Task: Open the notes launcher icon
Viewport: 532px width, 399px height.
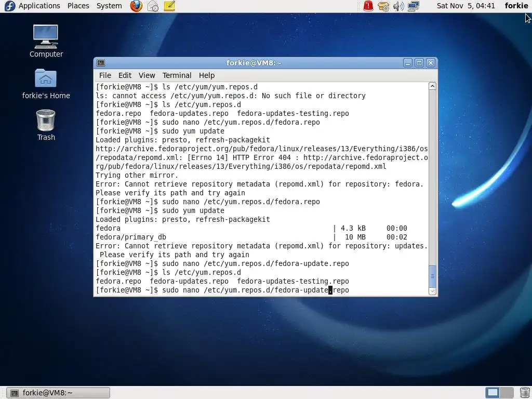Action: click(169, 6)
